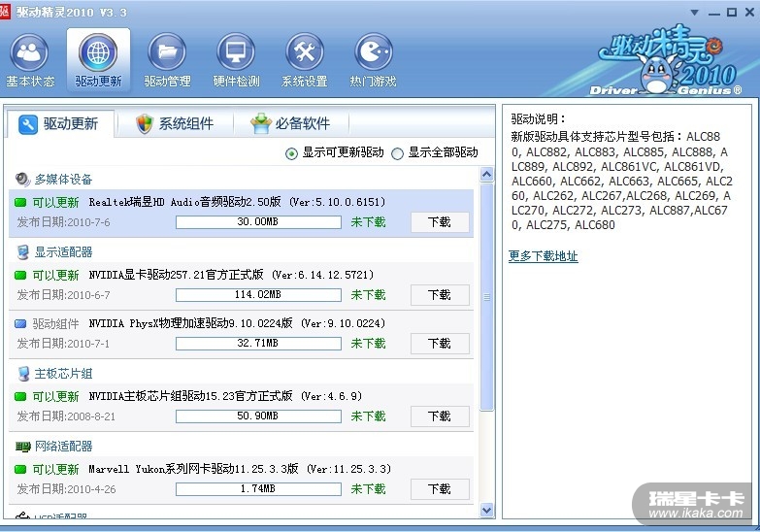The height and width of the screenshot is (532, 760).
Task: Select 显示可更新驱动 radio button
Action: 291,153
